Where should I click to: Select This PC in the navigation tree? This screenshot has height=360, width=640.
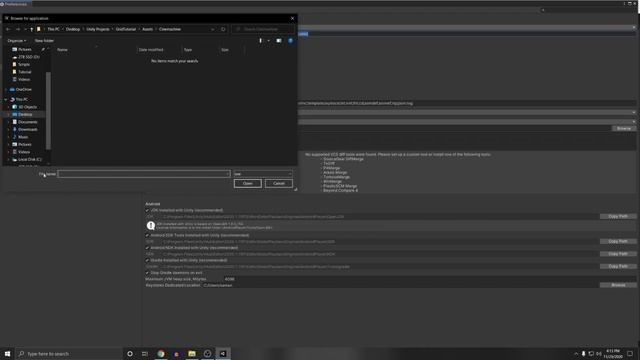[x=22, y=100]
